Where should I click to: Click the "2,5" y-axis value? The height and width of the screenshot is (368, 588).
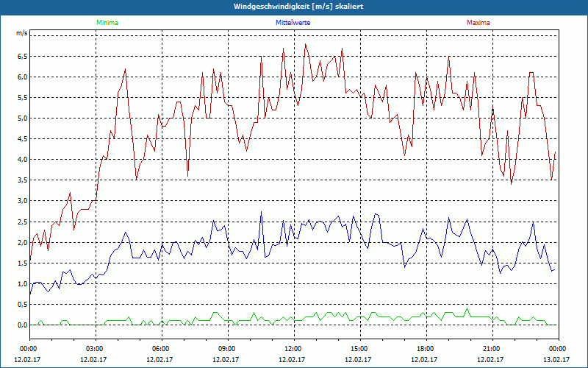pyautogui.click(x=23, y=222)
